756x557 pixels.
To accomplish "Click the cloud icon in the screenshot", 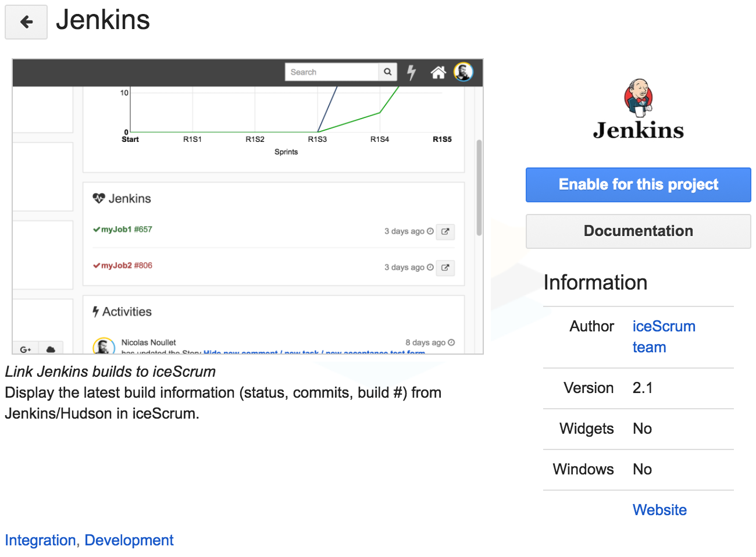I will tap(51, 349).
